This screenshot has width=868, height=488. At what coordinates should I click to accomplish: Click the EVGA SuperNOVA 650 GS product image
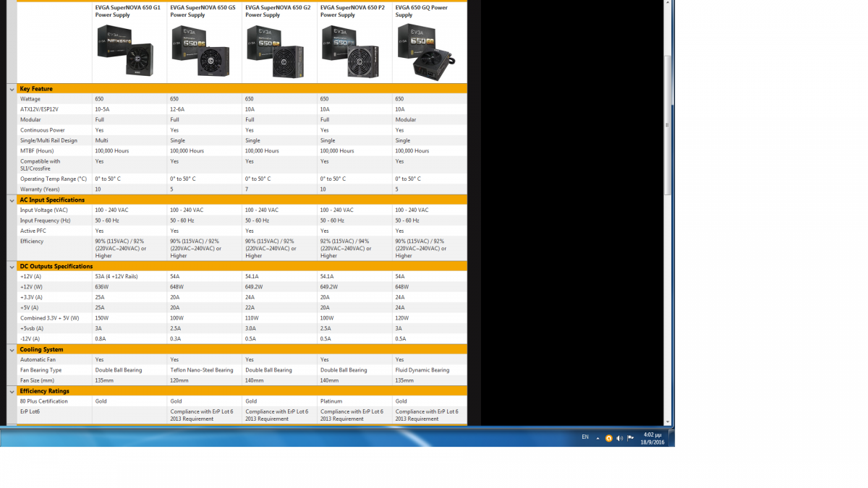(202, 51)
